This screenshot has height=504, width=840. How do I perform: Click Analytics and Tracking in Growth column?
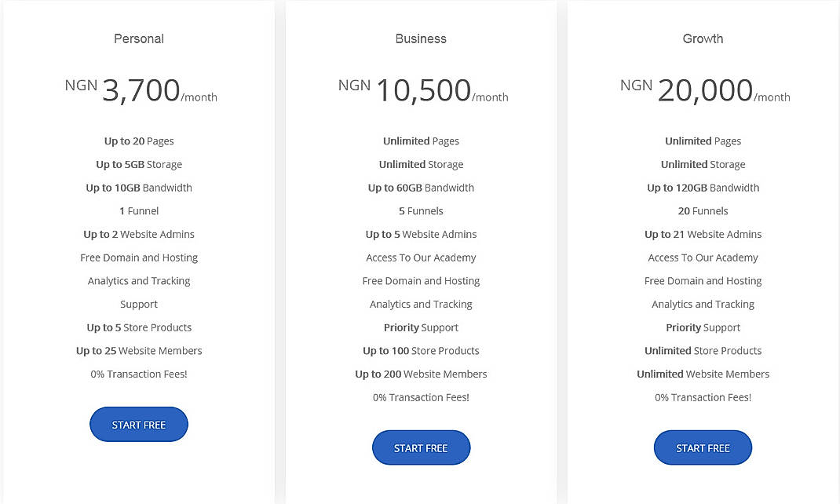click(703, 304)
